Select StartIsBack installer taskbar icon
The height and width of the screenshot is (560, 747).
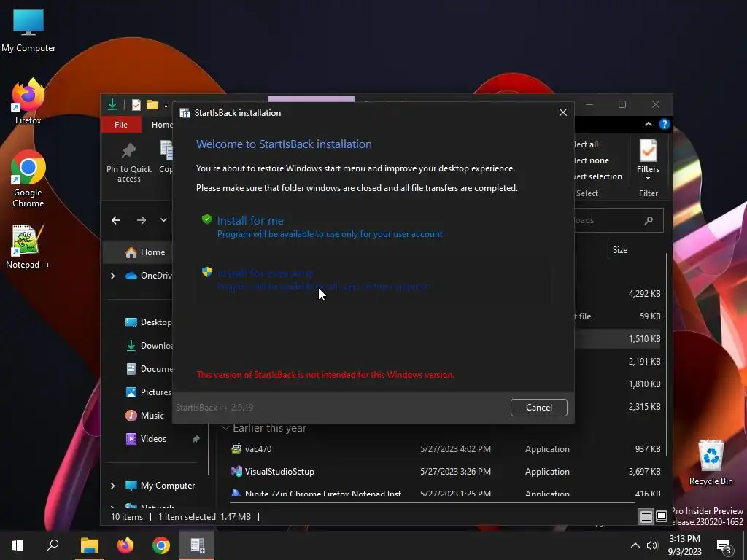197,545
